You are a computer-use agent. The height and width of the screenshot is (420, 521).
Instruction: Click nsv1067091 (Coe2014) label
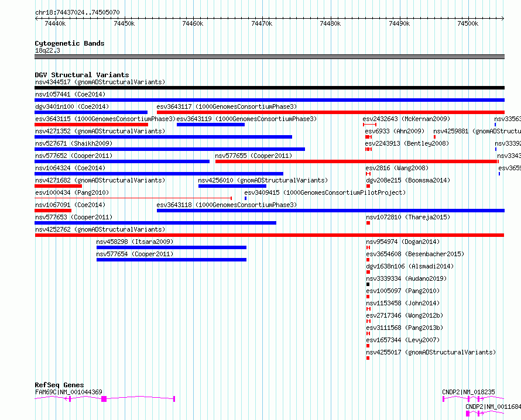(x=70, y=205)
